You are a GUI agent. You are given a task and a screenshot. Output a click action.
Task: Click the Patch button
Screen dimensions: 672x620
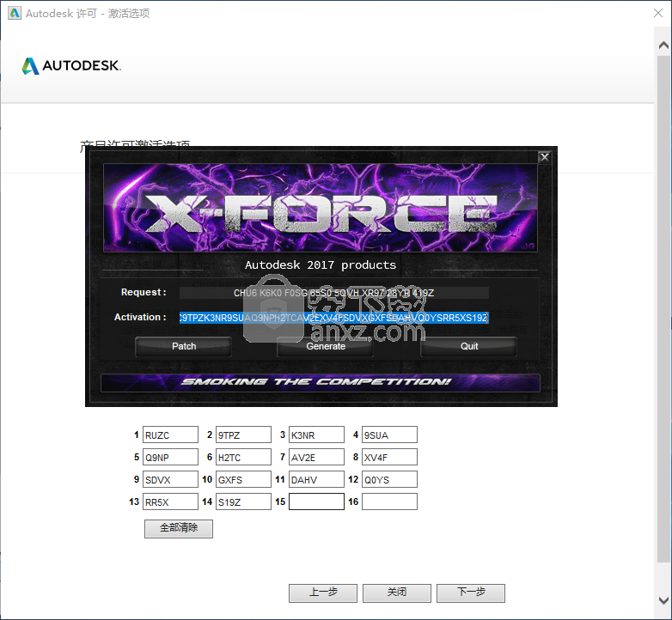pyautogui.click(x=183, y=346)
